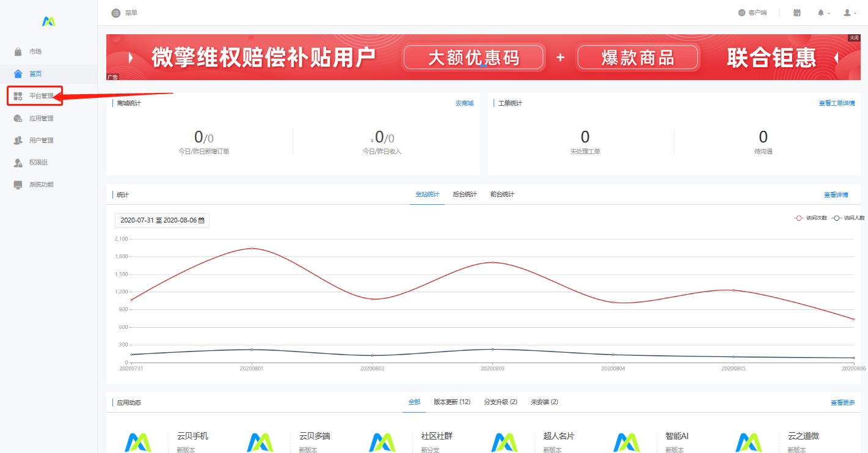Screen dimensions: 868x453
Task: Open the calendar icon in top bar
Action: [797, 13]
